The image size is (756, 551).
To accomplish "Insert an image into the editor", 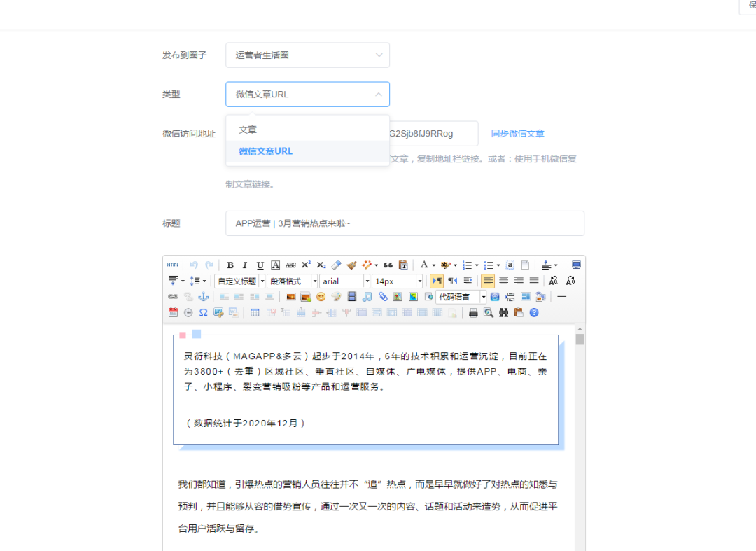I will (x=290, y=296).
